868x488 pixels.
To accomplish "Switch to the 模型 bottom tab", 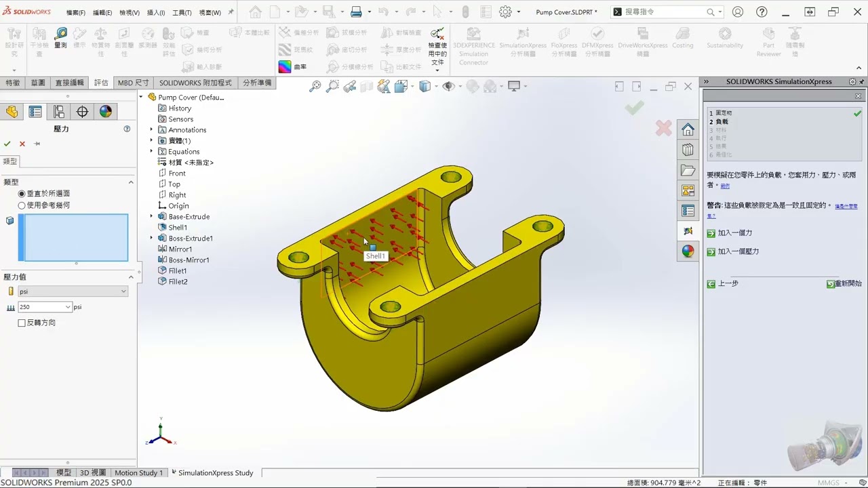I will click(x=64, y=472).
